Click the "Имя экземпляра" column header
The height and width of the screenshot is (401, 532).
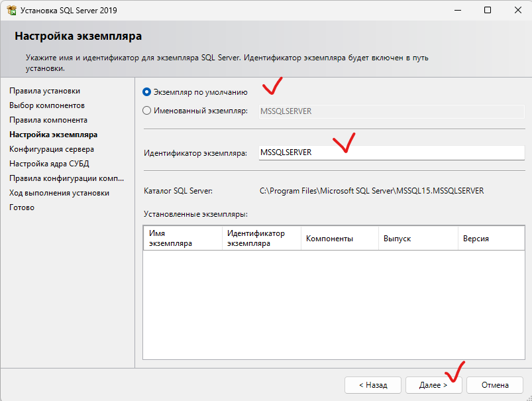pyautogui.click(x=183, y=239)
